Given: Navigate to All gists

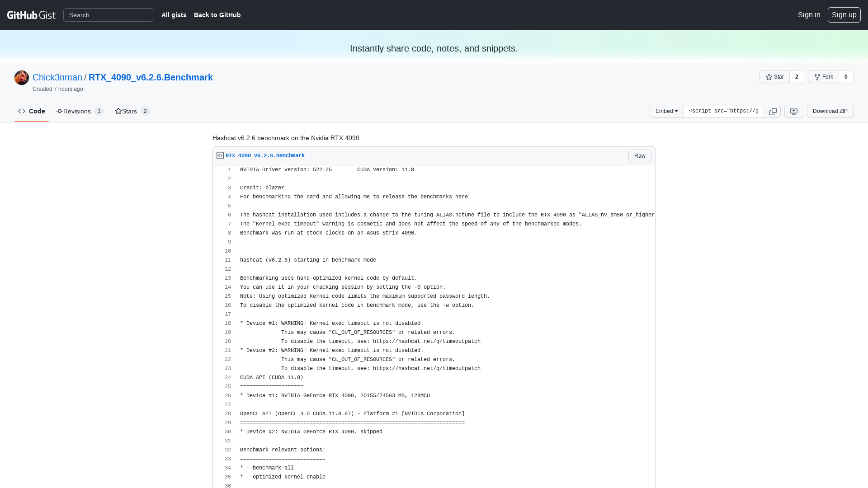Looking at the screenshot, I should (x=174, y=15).
